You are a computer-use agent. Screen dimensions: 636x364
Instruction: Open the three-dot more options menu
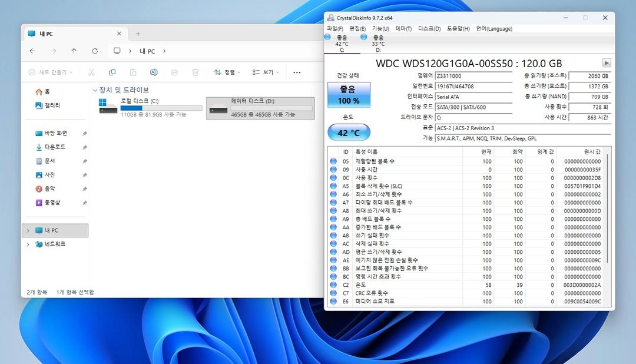click(x=297, y=72)
